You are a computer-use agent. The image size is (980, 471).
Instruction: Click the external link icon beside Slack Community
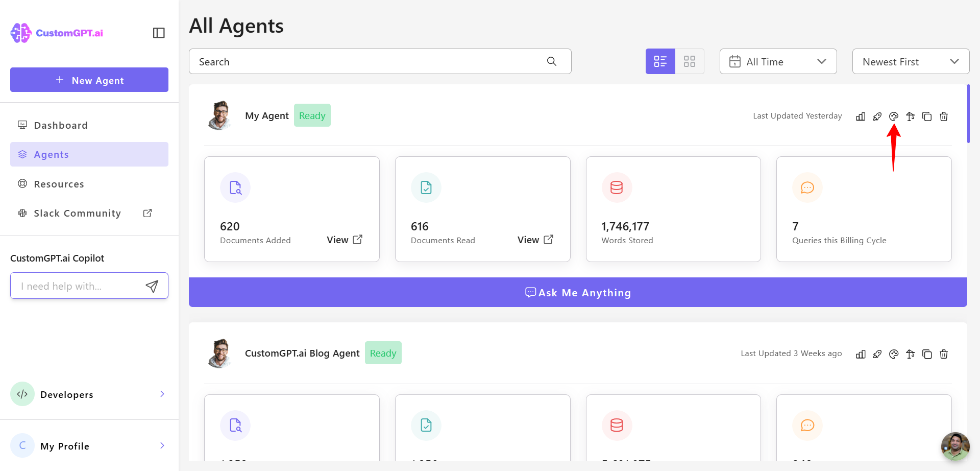tap(148, 213)
